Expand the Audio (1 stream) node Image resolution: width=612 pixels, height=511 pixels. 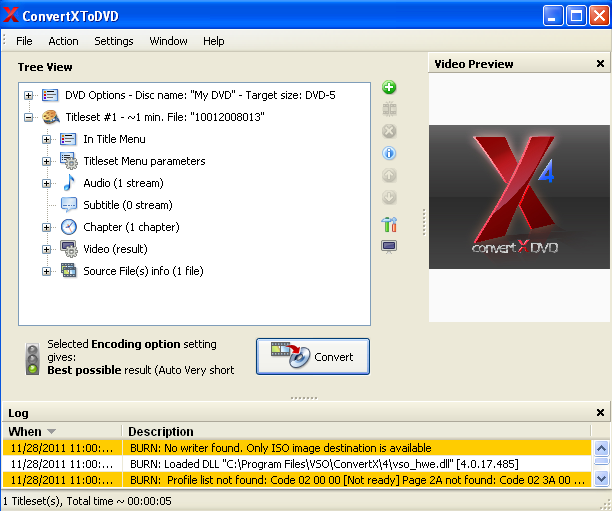click(x=46, y=183)
